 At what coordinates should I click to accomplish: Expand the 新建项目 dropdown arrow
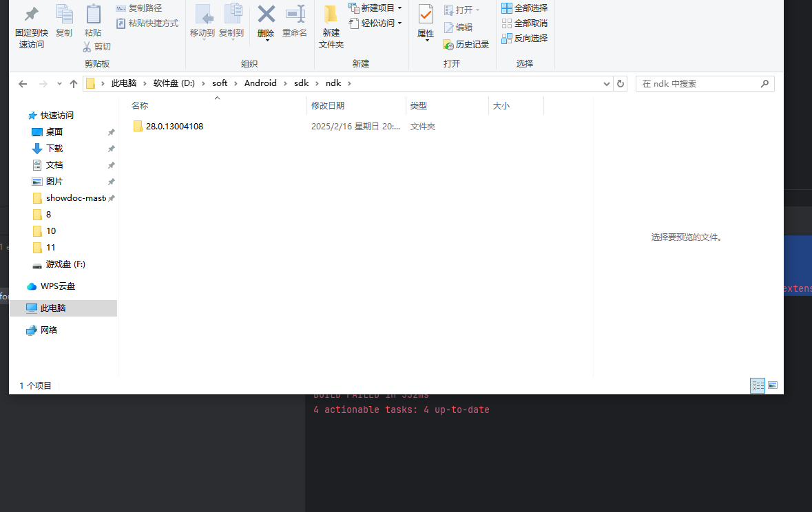click(x=399, y=8)
